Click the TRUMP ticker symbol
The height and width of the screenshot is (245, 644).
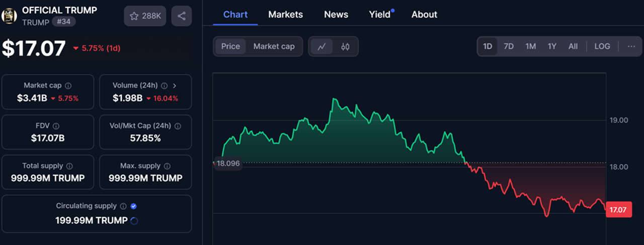point(36,23)
